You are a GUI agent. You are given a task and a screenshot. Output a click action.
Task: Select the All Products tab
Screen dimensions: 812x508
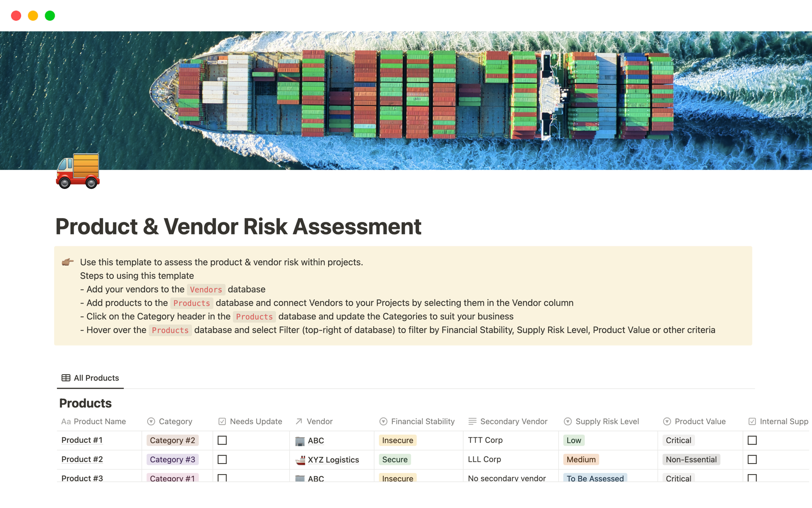click(91, 377)
